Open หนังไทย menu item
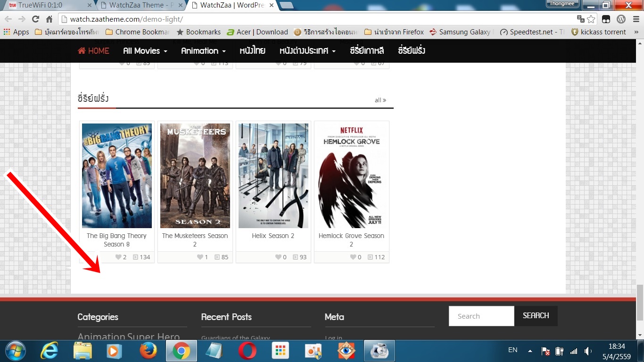The height and width of the screenshot is (362, 644). (x=252, y=51)
